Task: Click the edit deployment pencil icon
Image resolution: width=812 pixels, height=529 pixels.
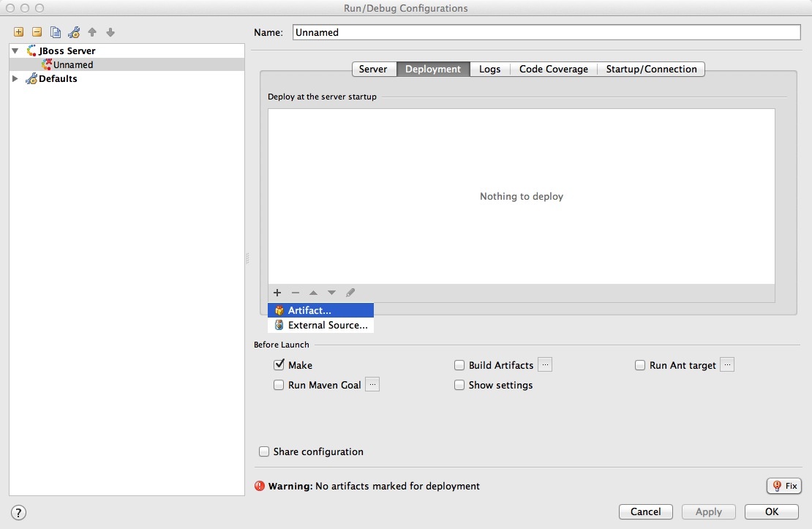Action: (350, 293)
